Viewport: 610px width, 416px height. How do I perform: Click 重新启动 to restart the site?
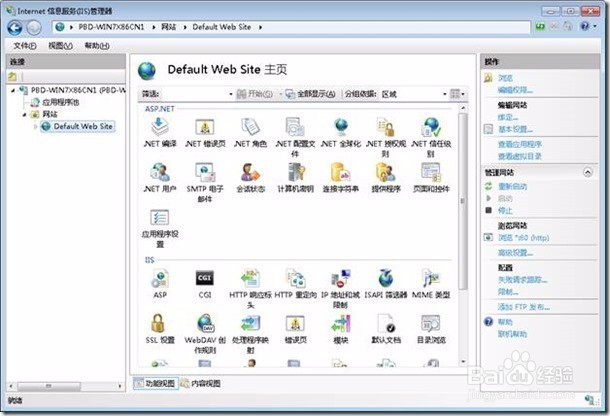pos(512,186)
